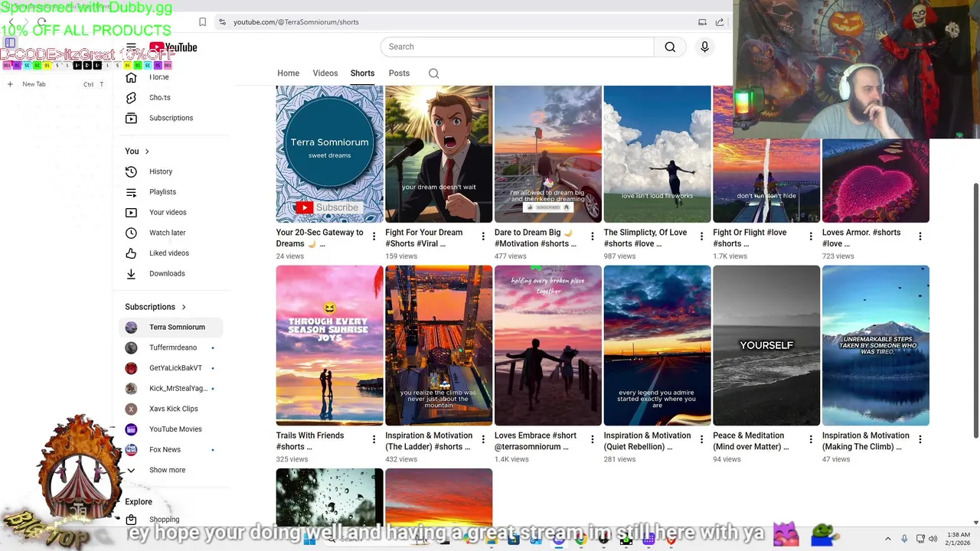Expand the Subscriptions section chevron
Image resolution: width=980 pixels, height=551 pixels.
click(x=184, y=307)
